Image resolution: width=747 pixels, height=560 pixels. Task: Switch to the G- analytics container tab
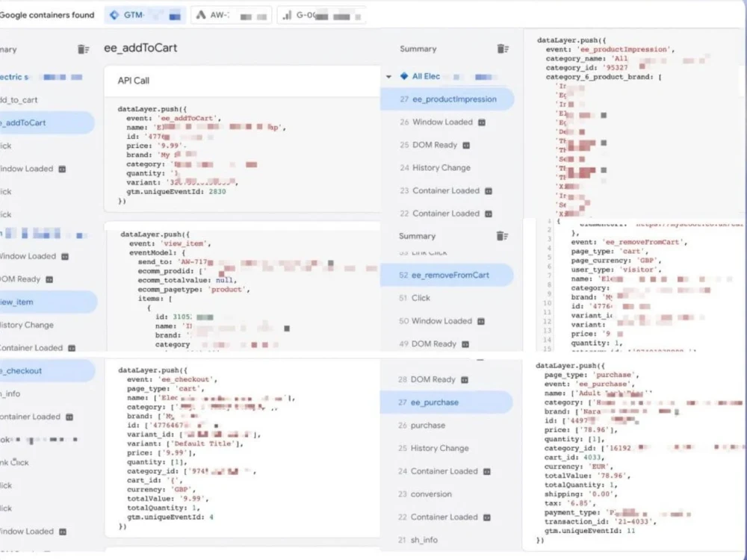322,15
